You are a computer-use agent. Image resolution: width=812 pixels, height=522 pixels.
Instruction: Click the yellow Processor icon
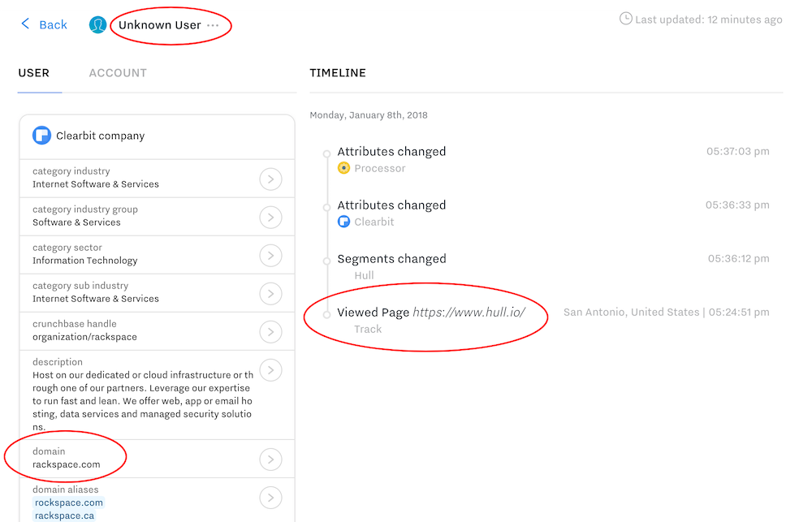point(343,168)
